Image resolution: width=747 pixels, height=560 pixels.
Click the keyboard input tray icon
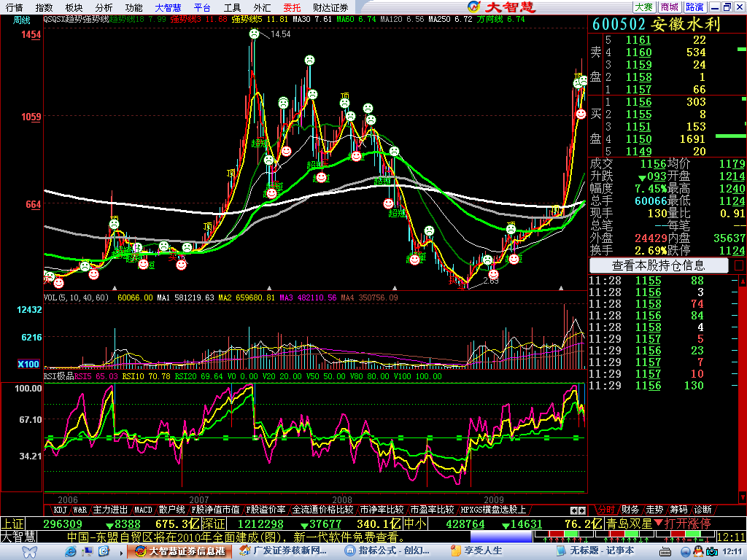(x=665, y=552)
